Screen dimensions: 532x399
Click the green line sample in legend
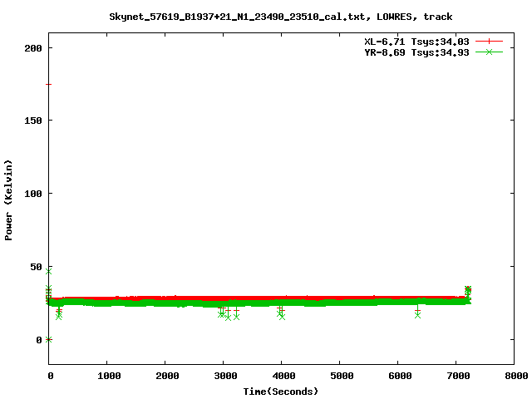[x=490, y=52]
